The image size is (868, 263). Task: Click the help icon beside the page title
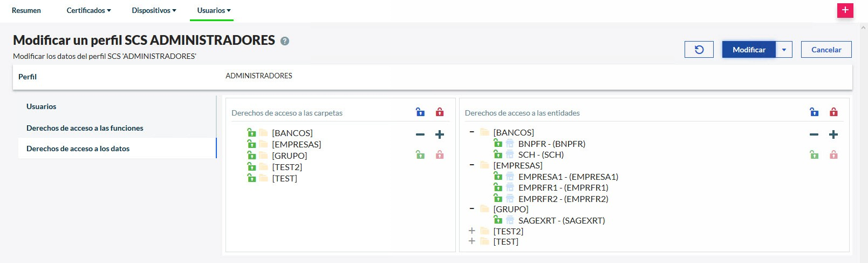click(x=285, y=41)
